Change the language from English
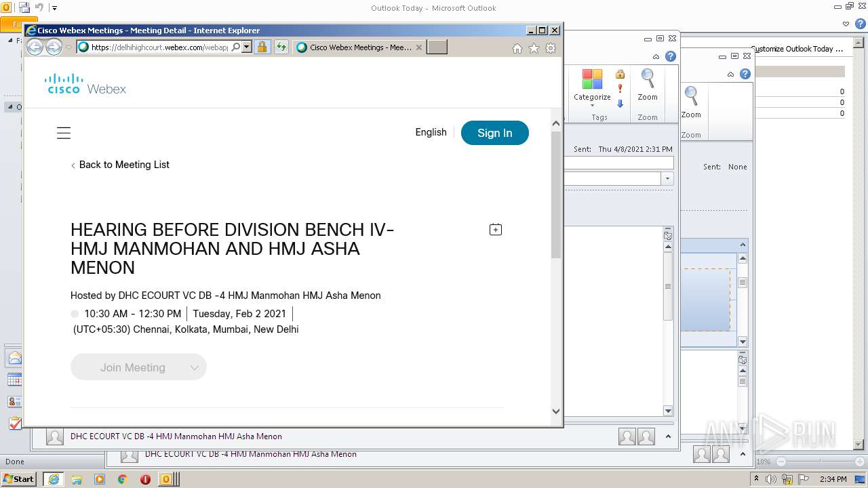868x488 pixels. coord(431,132)
